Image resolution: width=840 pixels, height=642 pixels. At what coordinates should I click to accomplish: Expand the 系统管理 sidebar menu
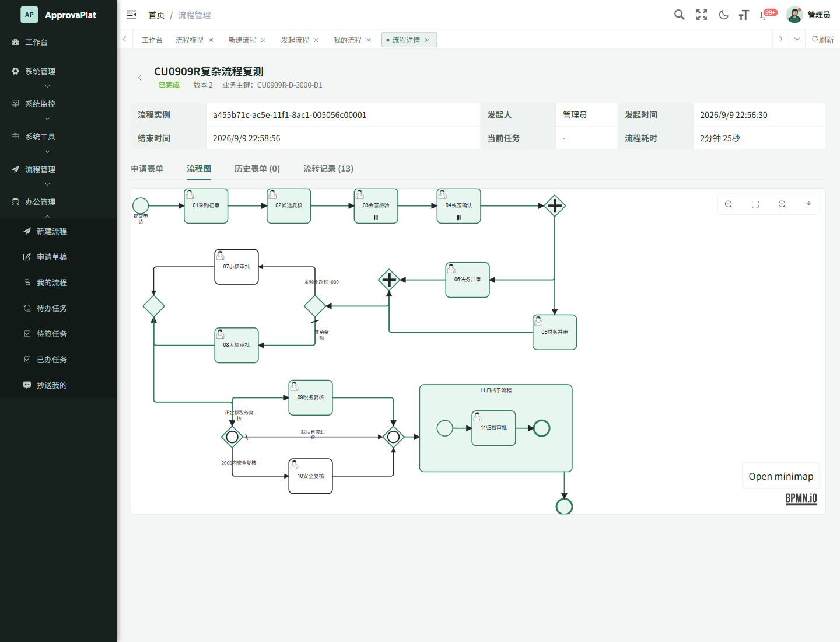point(58,71)
